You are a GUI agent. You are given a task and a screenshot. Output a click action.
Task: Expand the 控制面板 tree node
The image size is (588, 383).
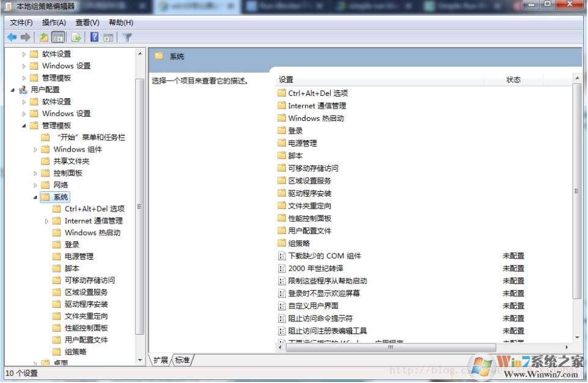35,173
